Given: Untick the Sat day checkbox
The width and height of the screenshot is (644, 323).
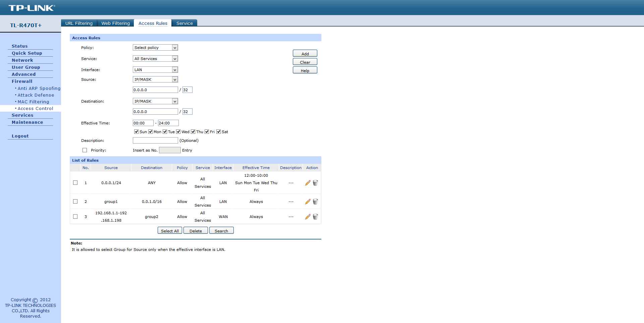Looking at the screenshot, I should (218, 131).
